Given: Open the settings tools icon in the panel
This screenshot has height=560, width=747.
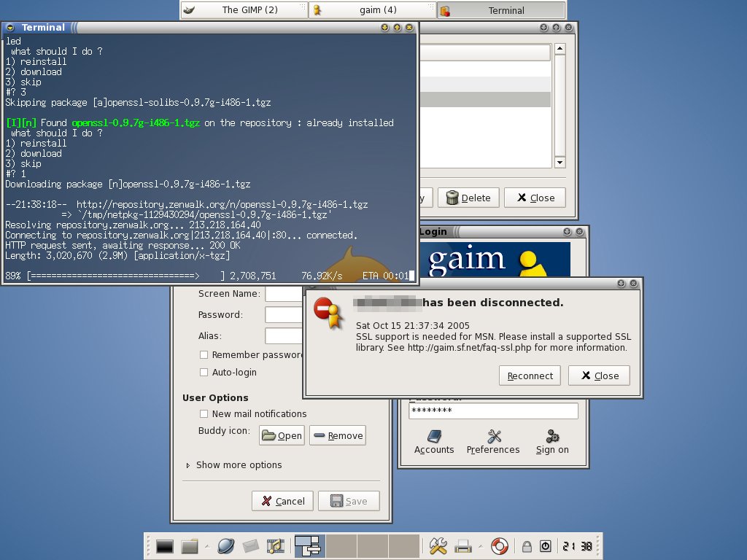Looking at the screenshot, I should (438, 546).
